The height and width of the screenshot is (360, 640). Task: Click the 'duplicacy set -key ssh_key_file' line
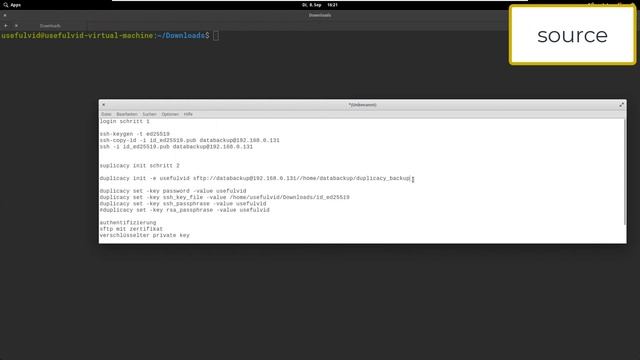point(224,197)
